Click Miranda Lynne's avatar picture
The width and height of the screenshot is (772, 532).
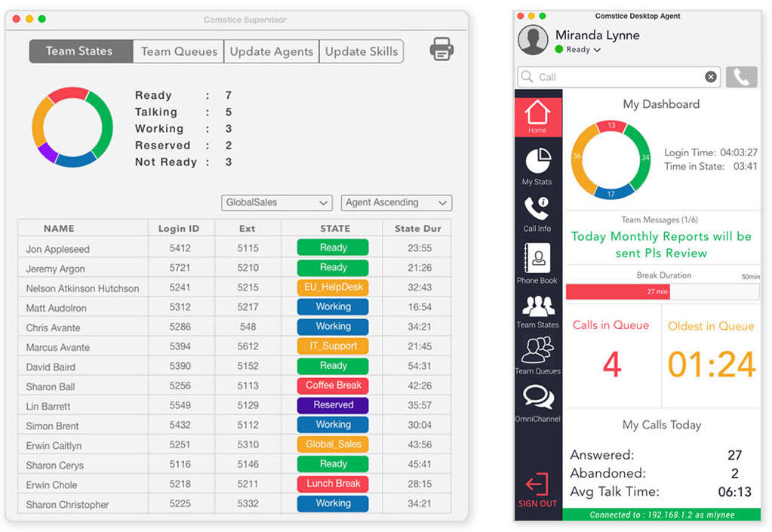click(x=533, y=40)
